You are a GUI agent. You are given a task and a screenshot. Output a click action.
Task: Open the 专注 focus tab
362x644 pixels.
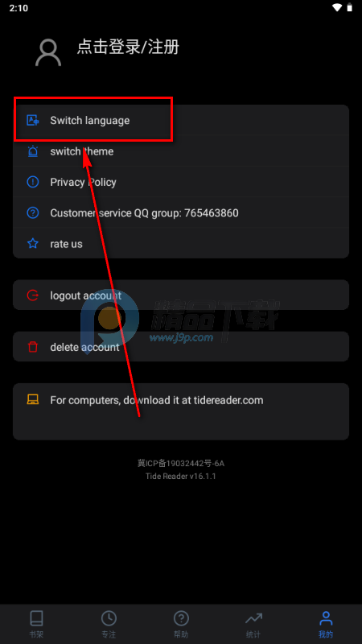pyautogui.click(x=109, y=624)
